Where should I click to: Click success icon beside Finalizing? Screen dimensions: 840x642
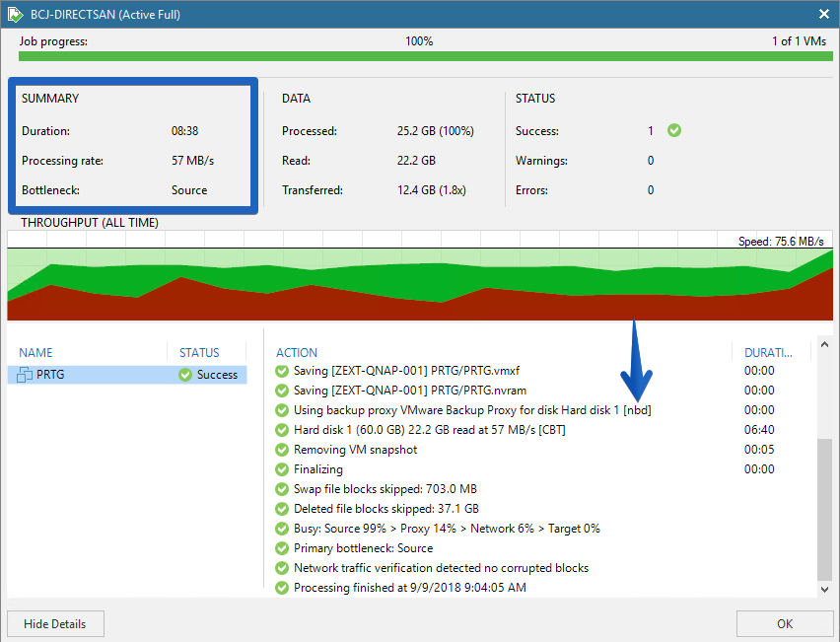tap(282, 469)
